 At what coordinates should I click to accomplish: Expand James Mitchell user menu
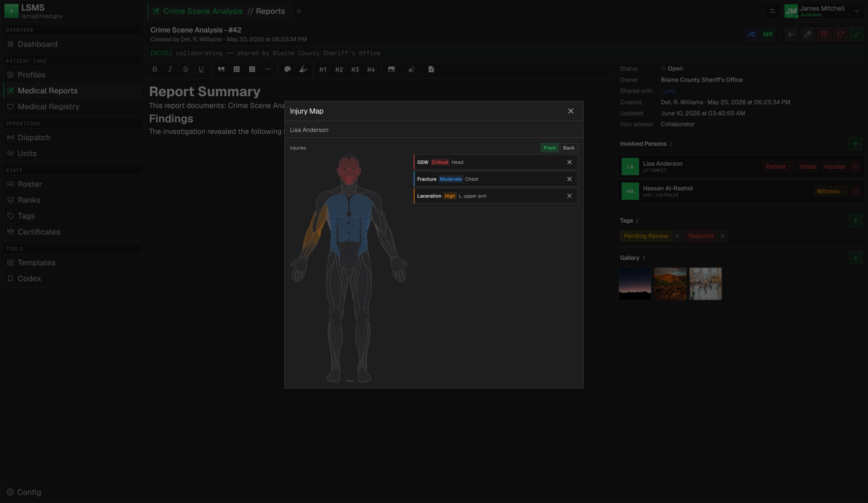point(857,11)
